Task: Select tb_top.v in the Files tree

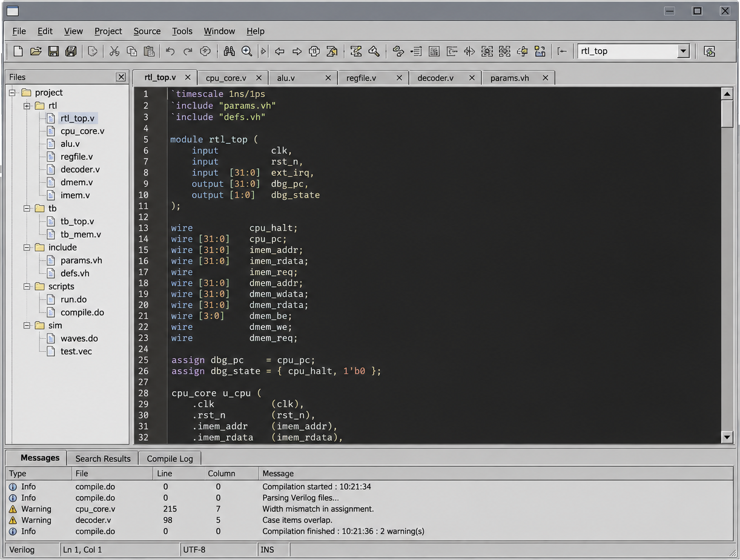Action: pos(77,222)
